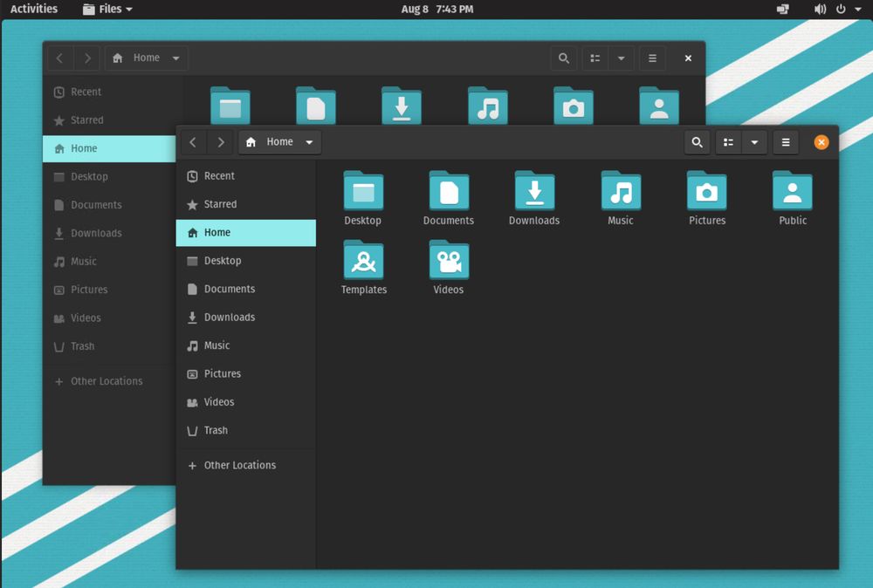Open the Desktop folder in front window
Screen dimensions: 873x588
[x=363, y=198]
